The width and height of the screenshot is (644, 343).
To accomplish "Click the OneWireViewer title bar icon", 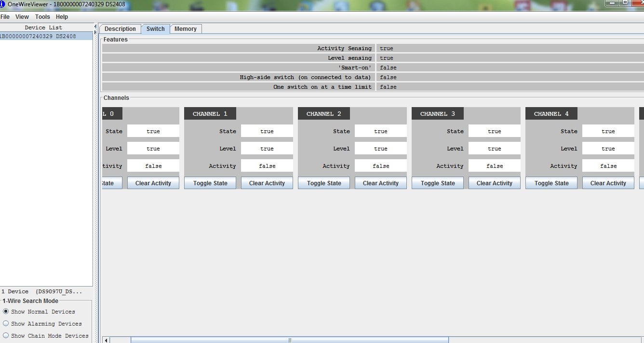I will [2, 4].
